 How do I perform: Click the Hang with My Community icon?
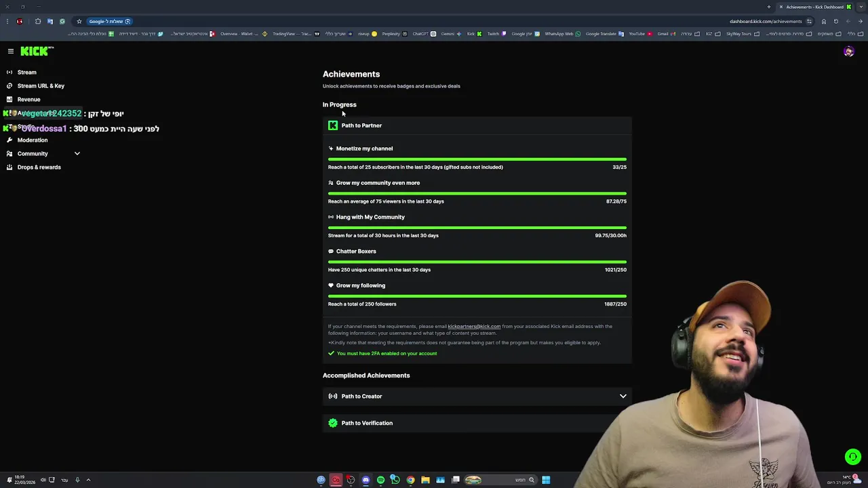(331, 217)
